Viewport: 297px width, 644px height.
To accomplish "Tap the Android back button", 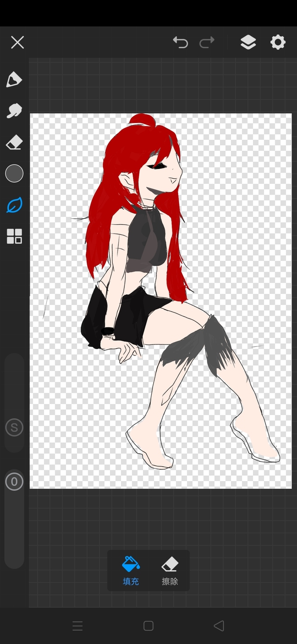I will click(x=219, y=626).
